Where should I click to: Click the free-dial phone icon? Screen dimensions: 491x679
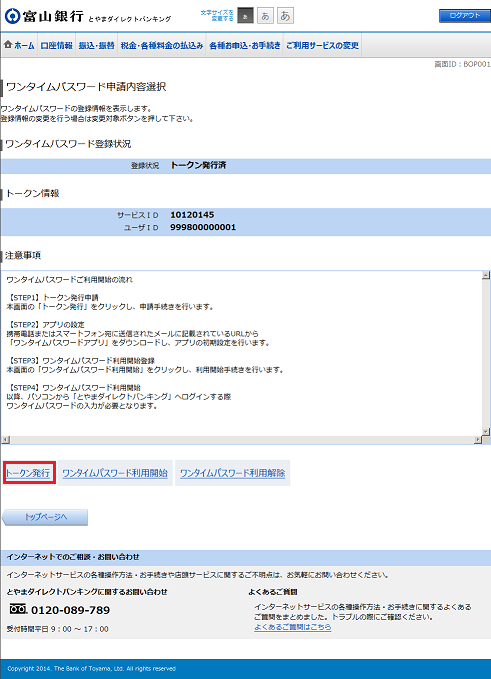coord(18,609)
